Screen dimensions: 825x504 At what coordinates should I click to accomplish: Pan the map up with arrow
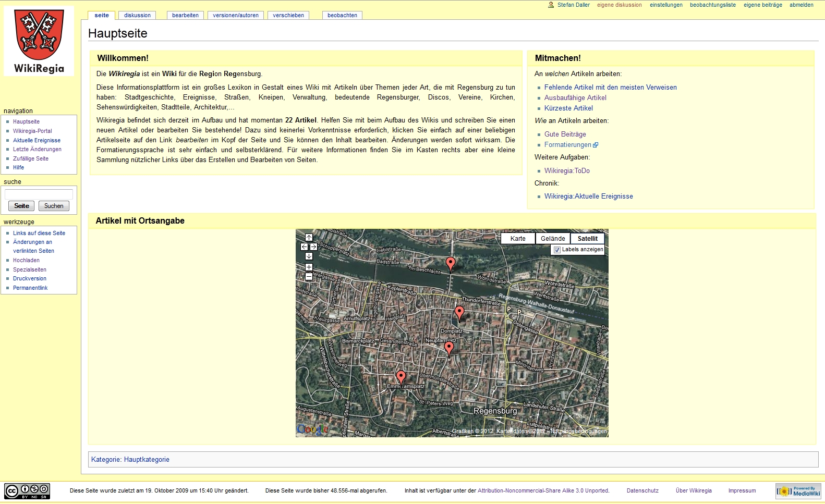pyautogui.click(x=309, y=238)
